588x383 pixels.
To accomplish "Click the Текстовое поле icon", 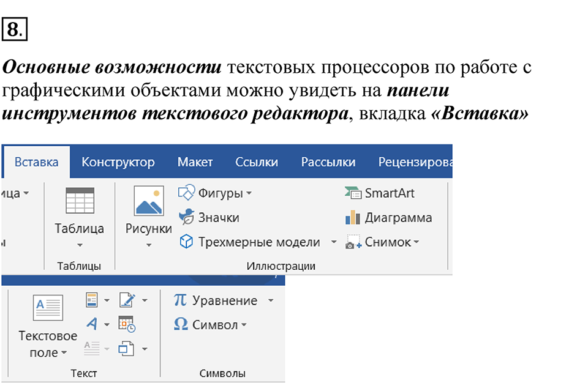I will click(48, 307).
